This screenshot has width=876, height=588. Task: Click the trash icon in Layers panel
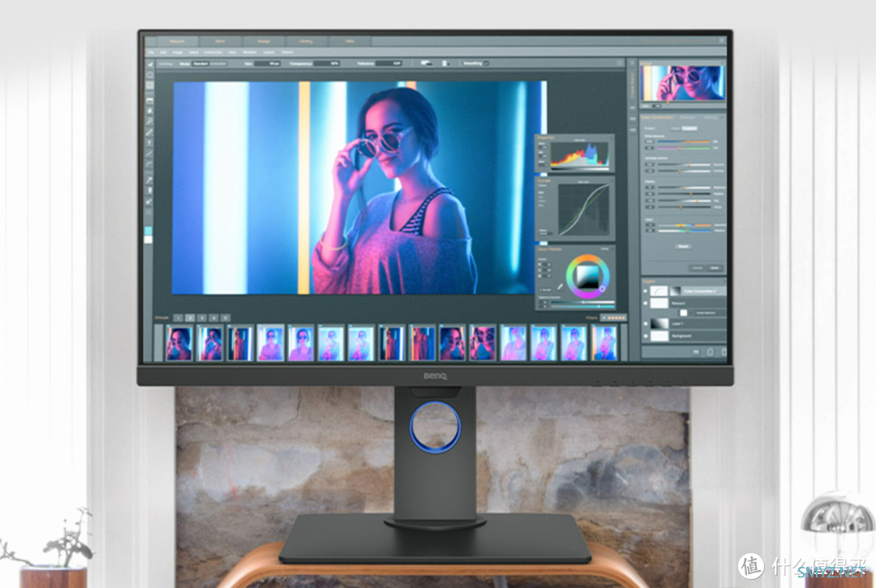[x=724, y=352]
